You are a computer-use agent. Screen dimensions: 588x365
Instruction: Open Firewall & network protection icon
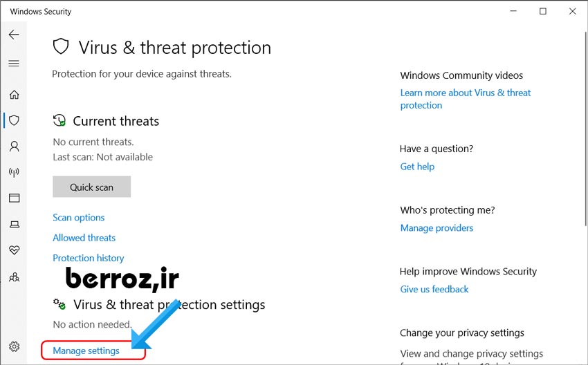tap(14, 172)
